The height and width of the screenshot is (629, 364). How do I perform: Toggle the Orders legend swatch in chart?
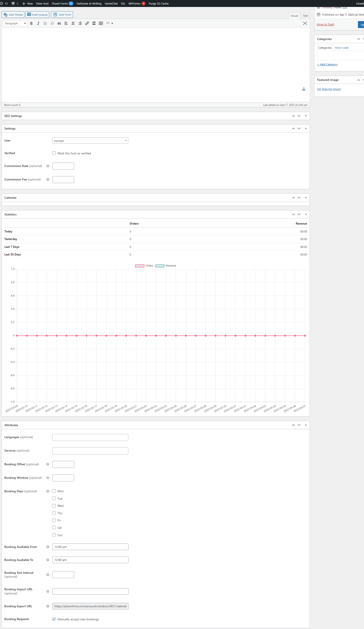tap(140, 266)
